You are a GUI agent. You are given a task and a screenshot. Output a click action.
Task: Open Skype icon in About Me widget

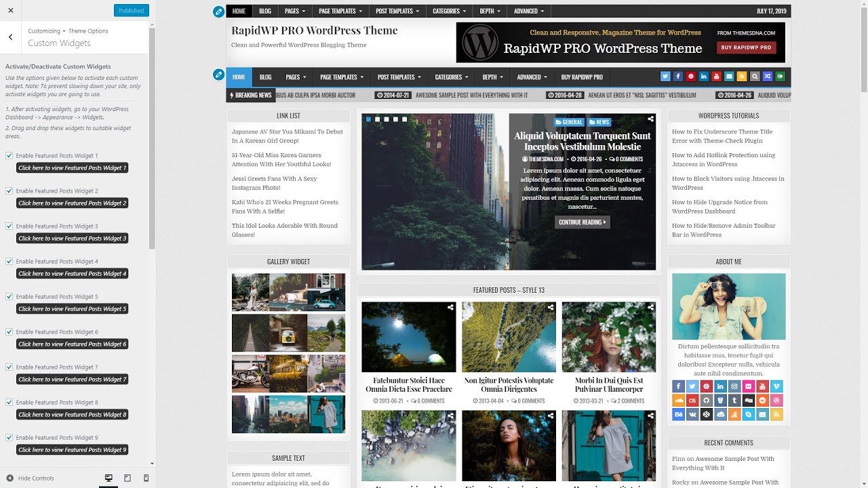click(x=749, y=414)
